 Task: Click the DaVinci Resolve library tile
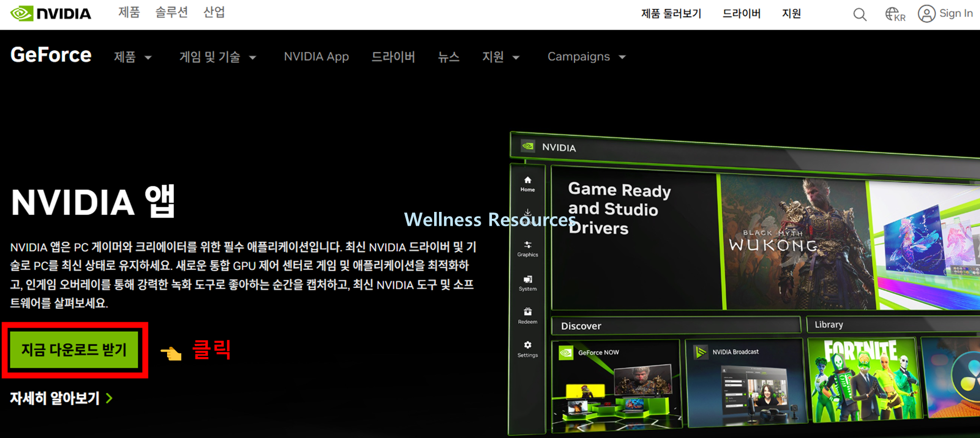click(952, 378)
